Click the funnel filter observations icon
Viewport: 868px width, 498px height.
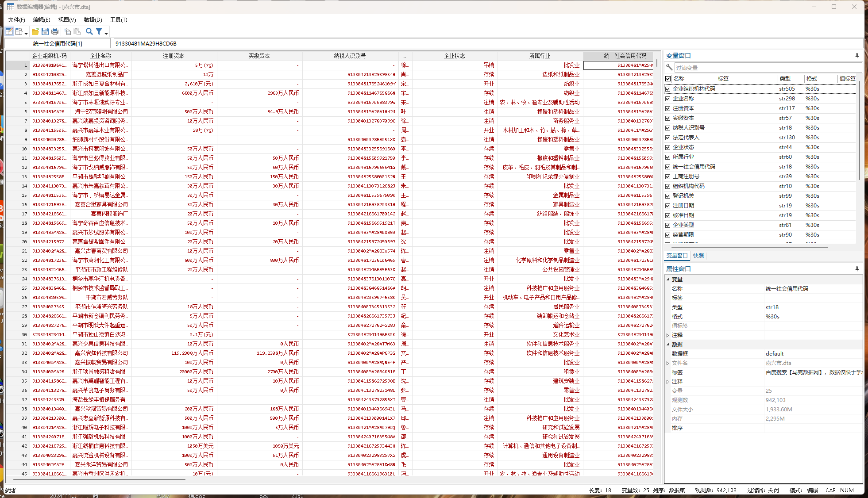point(99,31)
